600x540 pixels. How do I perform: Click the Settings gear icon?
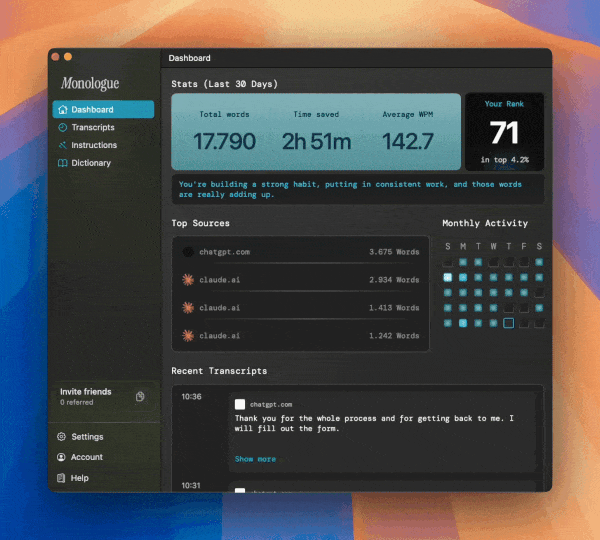(61, 437)
